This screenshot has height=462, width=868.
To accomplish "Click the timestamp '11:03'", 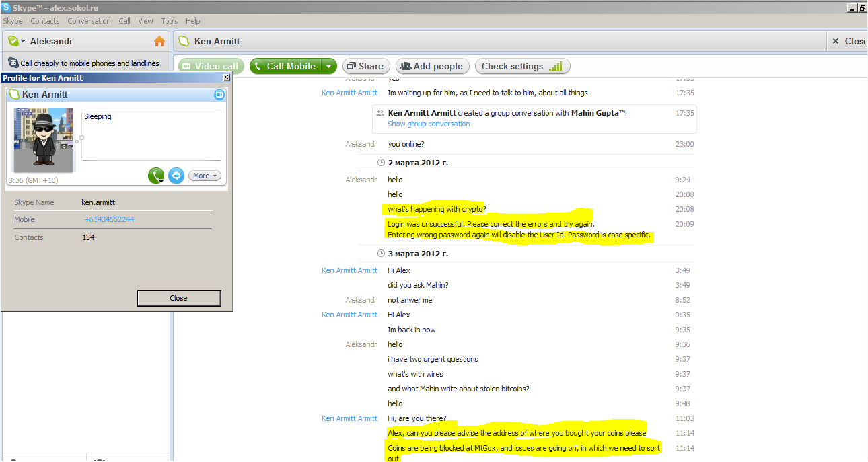I will tap(685, 418).
